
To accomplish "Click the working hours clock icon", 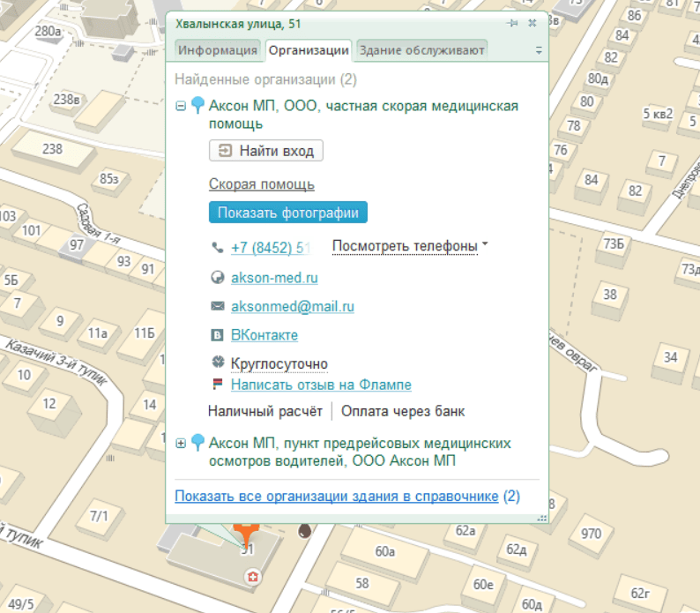I will [218, 362].
